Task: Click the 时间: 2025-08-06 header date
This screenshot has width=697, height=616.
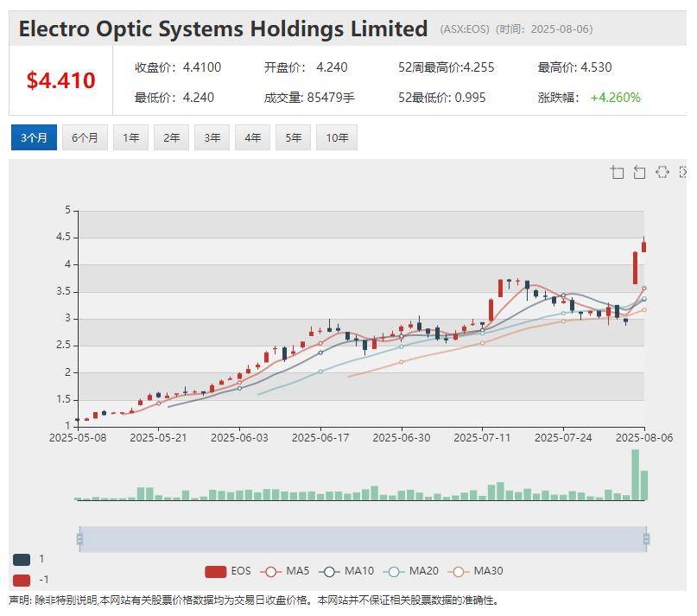Action: coord(544,29)
